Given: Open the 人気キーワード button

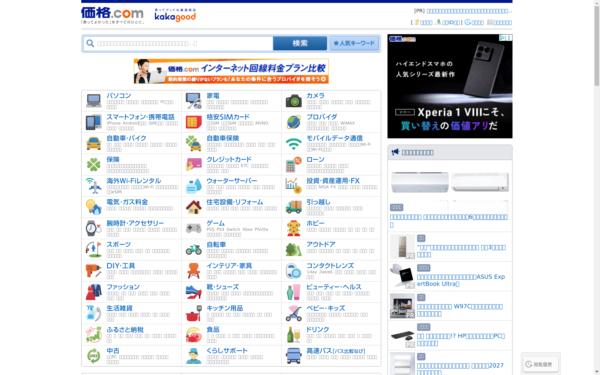Looking at the screenshot, I should [x=354, y=43].
